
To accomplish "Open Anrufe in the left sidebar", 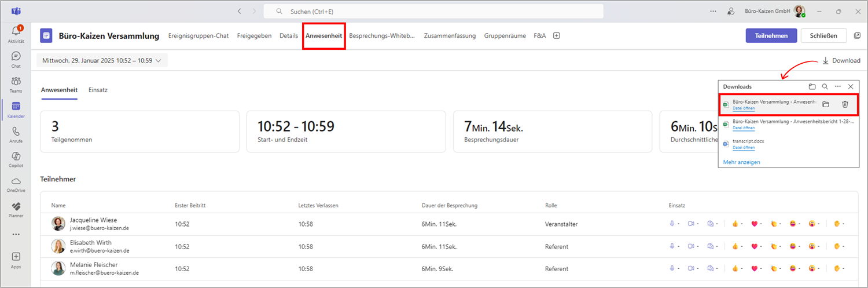I will coord(16,134).
